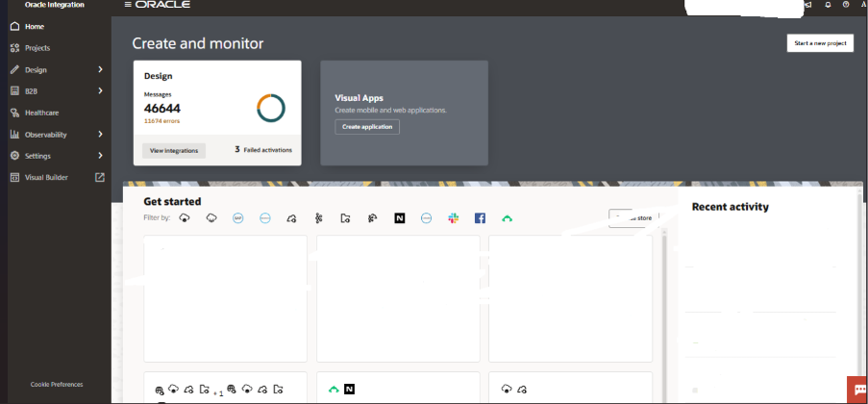
Task: Open the 3 Failed activations link
Action: [263, 150]
